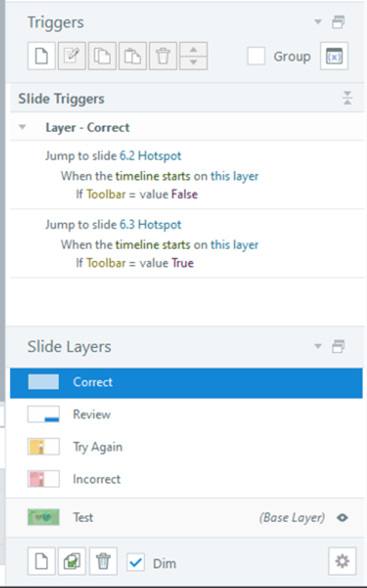Screen dimensions: 367x588
Task: Delete the selected trigger
Action: point(163,56)
